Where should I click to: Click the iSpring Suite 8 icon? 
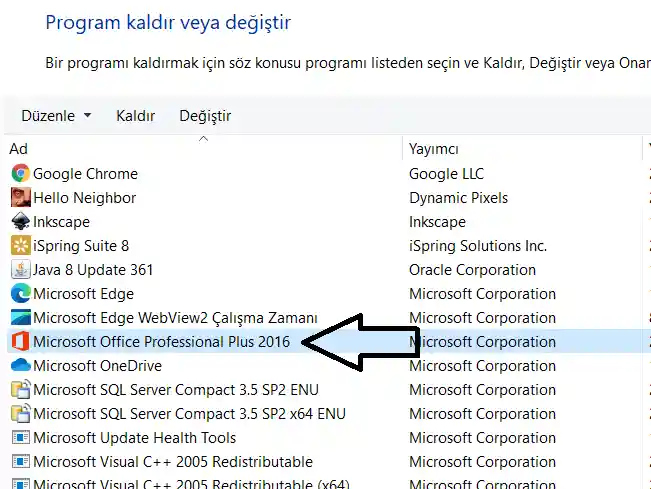click(x=20, y=245)
